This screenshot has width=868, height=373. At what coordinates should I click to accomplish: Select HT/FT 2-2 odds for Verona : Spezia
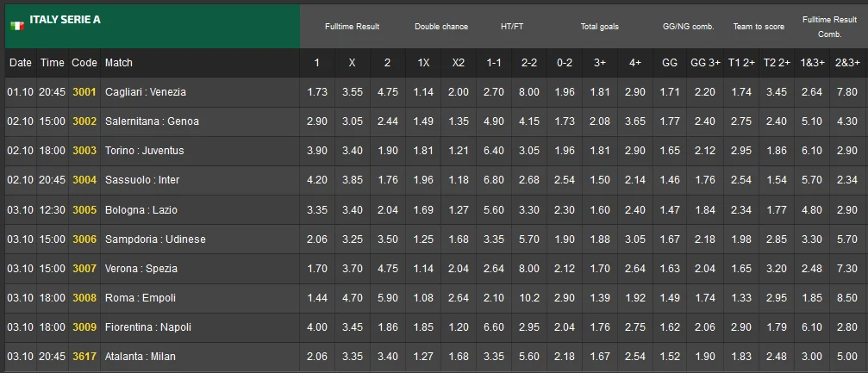(x=529, y=269)
